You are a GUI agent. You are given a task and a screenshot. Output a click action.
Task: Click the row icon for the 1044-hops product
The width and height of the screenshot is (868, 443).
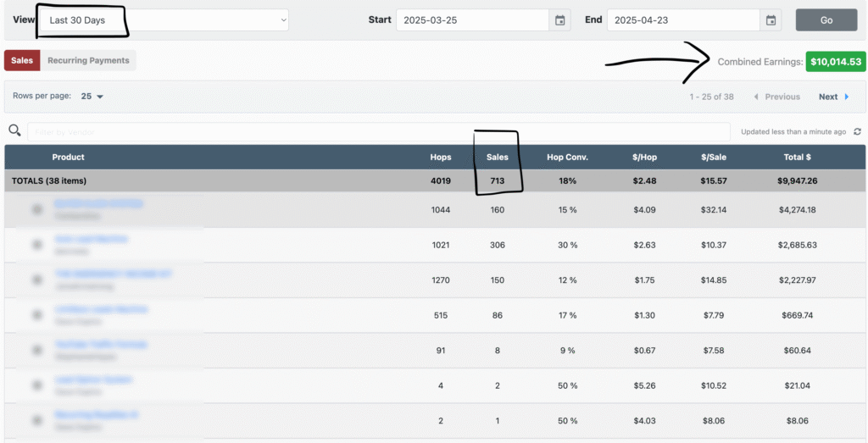[37, 209]
